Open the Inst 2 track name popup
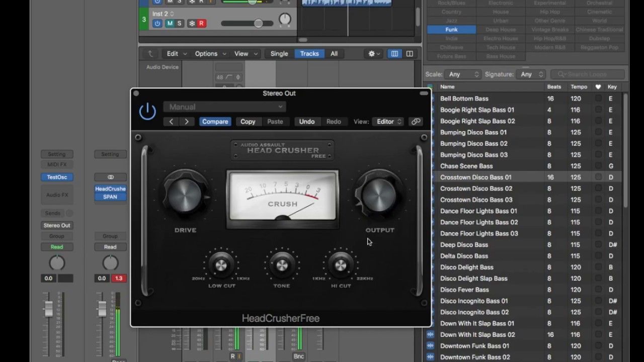The width and height of the screenshot is (644, 362). point(163,14)
